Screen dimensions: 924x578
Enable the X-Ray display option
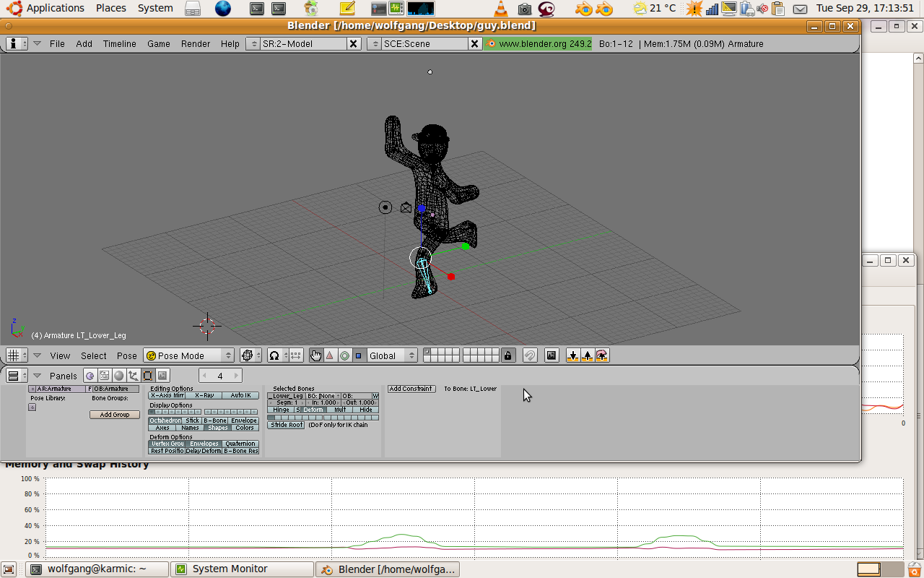[204, 395]
